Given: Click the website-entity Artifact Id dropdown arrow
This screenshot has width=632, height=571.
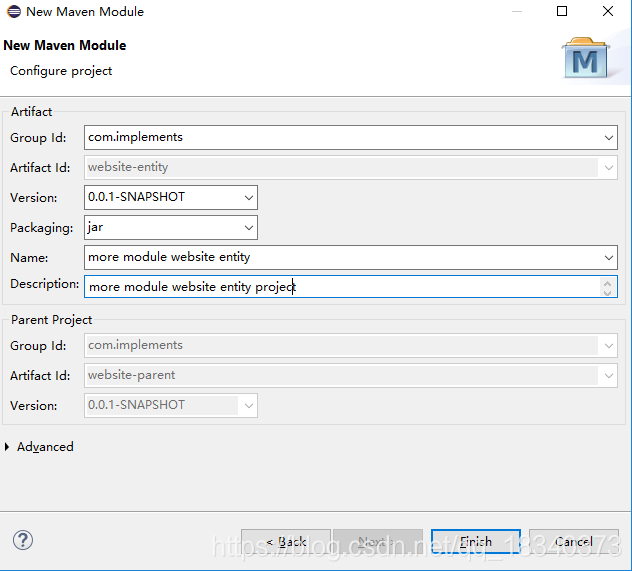Looking at the screenshot, I should tap(609, 167).
